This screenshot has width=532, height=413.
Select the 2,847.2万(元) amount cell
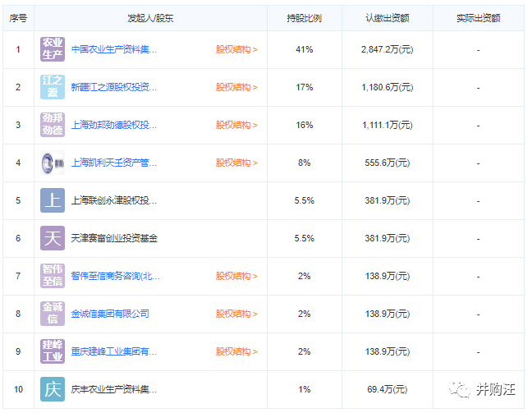[x=388, y=49]
